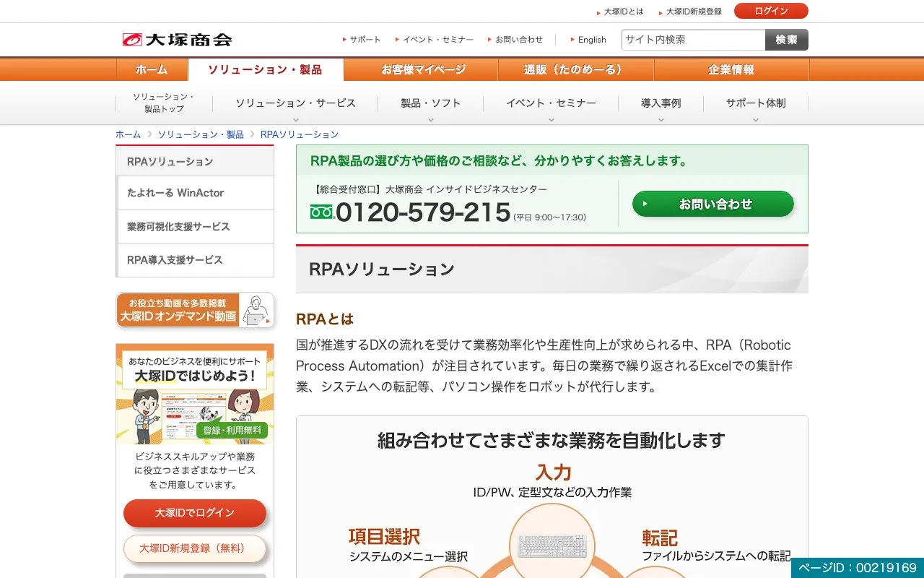This screenshot has width=924, height=578.
Task: Click green お問い合わせ contact button
Action: [x=713, y=204]
